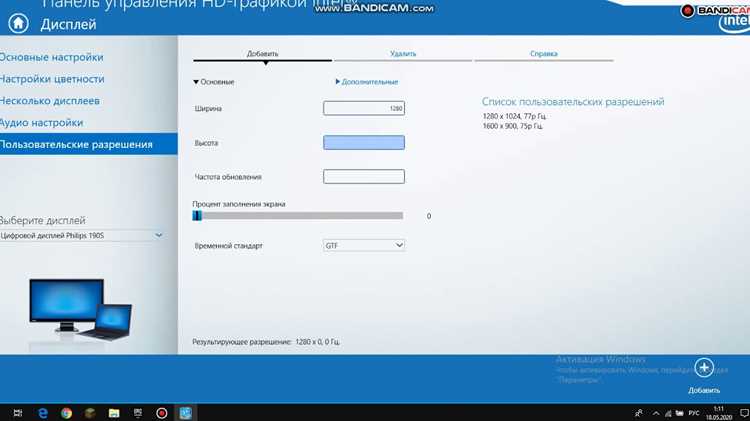Click the Высота input field

(x=364, y=143)
